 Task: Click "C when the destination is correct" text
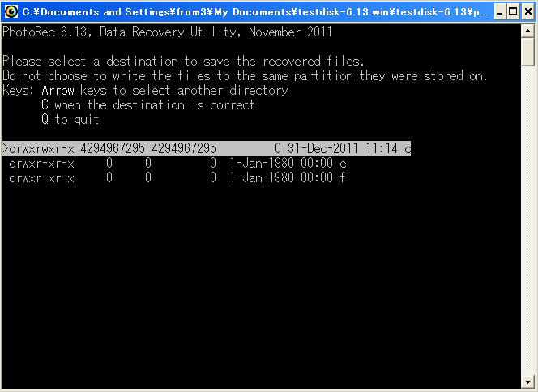click(x=148, y=105)
